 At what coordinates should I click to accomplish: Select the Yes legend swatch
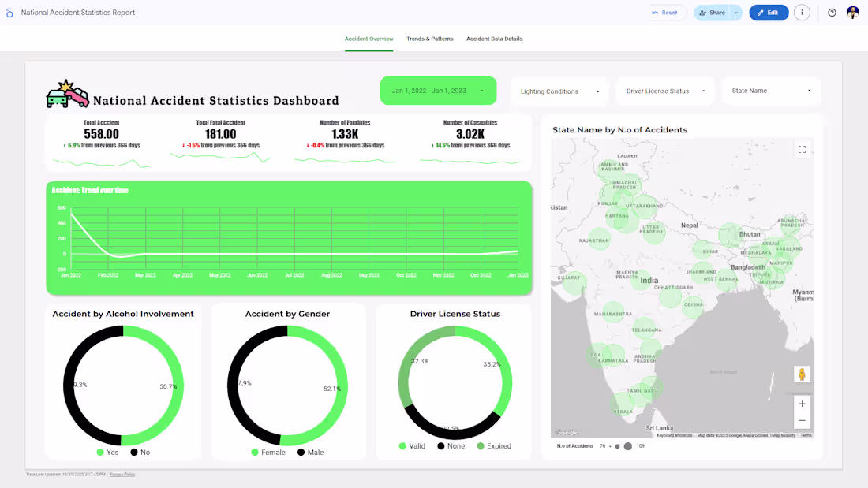tap(100, 452)
